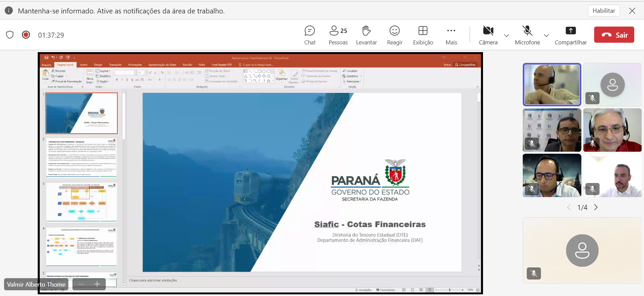
Task: Select the highlighted speaker video tile
Action: pos(552,84)
